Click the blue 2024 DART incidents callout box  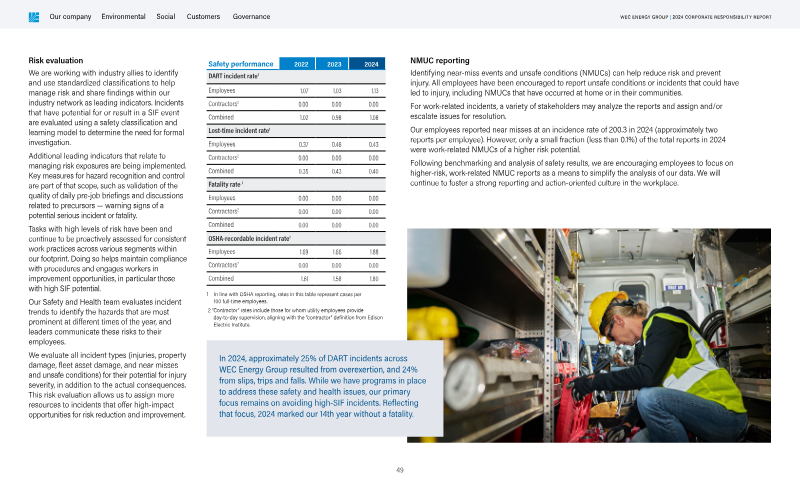point(323,387)
